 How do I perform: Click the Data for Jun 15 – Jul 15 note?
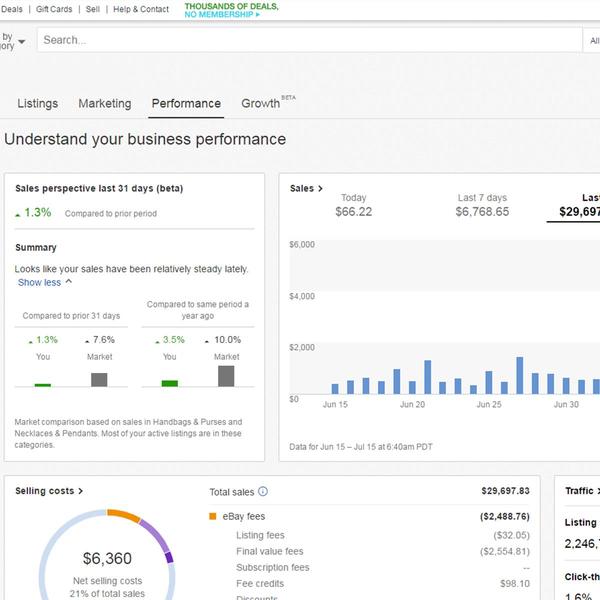(x=361, y=447)
